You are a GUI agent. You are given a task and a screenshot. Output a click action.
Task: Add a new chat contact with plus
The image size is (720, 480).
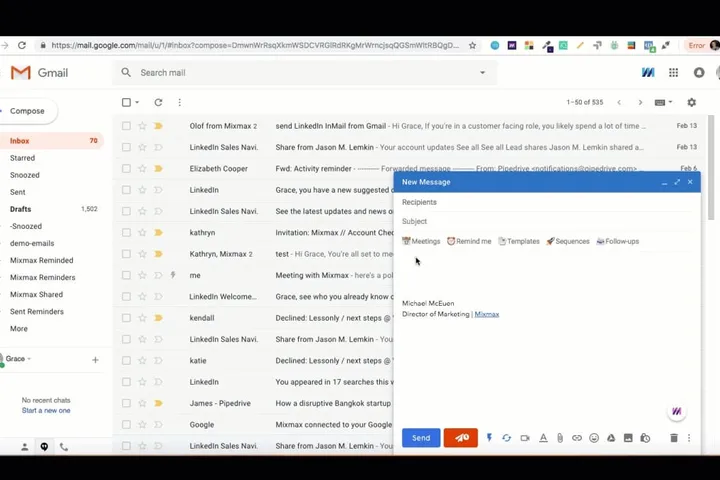(x=95, y=360)
